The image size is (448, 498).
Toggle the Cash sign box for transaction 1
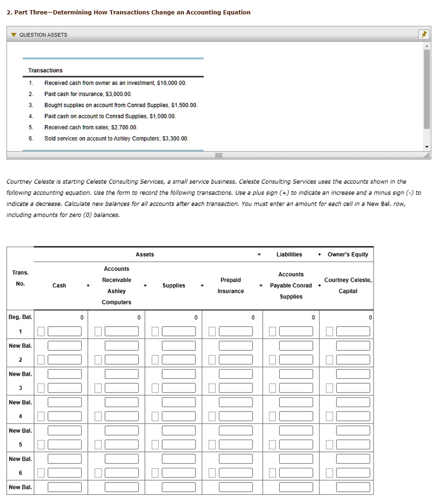tap(41, 332)
